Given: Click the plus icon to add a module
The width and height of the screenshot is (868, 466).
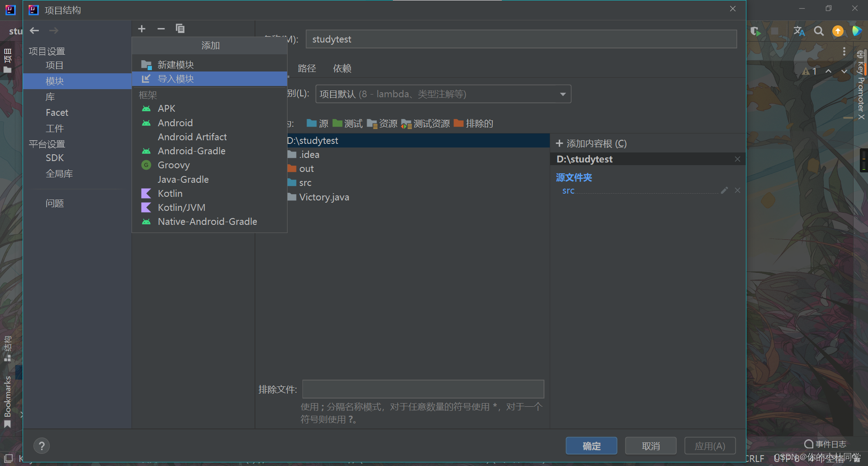Looking at the screenshot, I should click(142, 29).
